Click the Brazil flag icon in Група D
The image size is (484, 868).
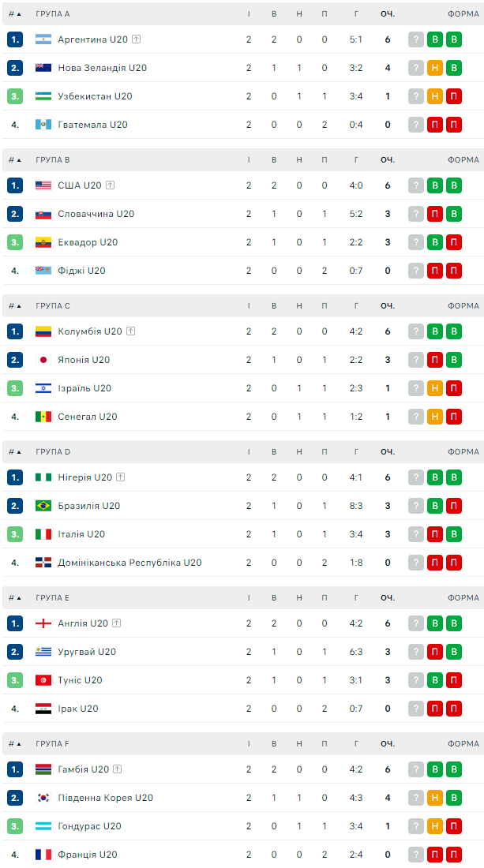click(x=43, y=506)
